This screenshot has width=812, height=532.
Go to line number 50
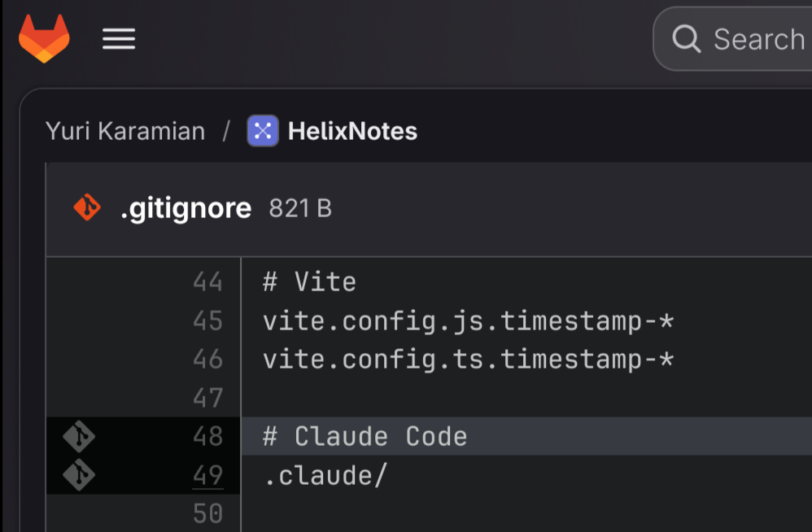207,513
